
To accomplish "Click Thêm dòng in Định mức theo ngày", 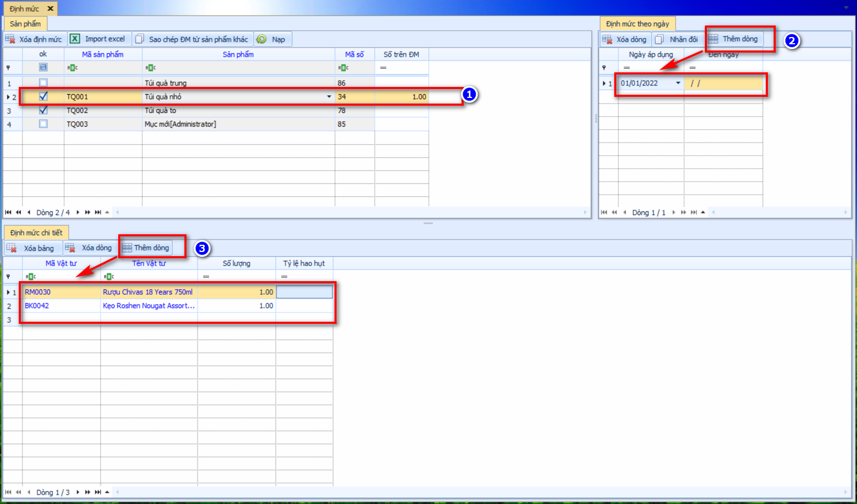I will click(x=734, y=39).
